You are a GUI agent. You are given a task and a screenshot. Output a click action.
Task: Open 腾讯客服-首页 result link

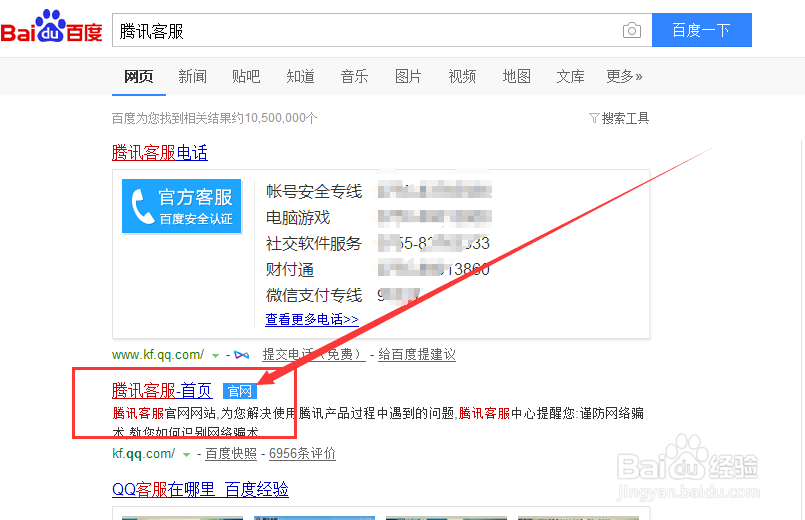pyautogui.click(x=162, y=391)
